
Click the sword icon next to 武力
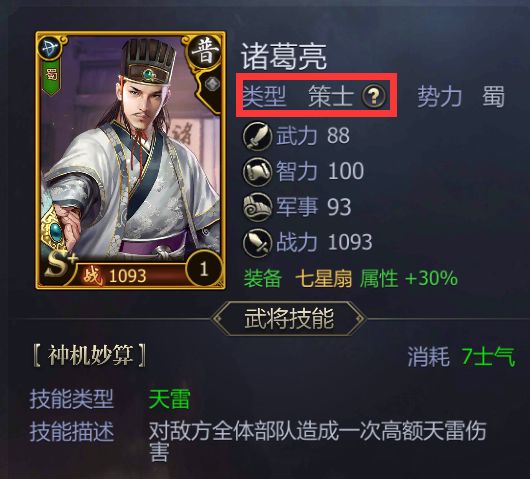click(x=257, y=136)
